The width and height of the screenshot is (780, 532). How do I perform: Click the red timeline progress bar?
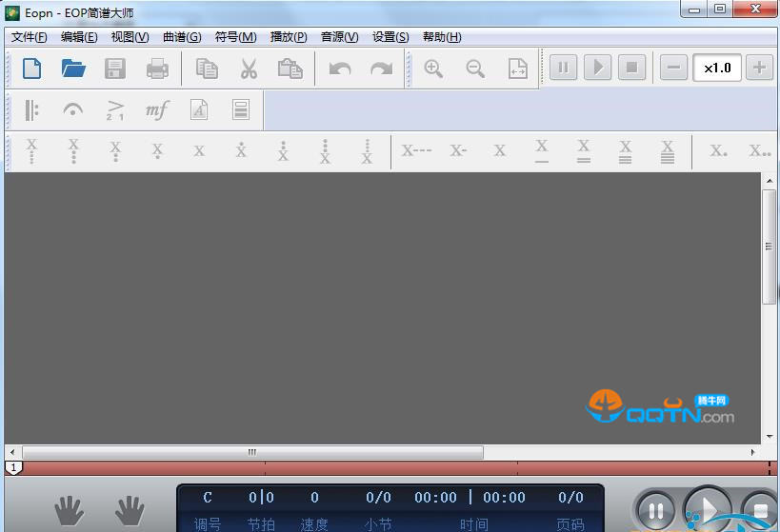click(x=381, y=468)
